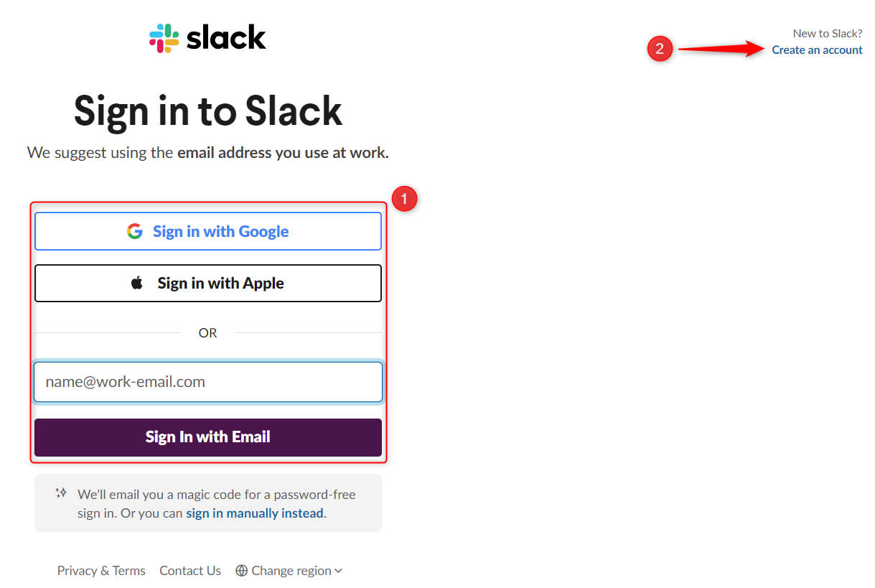Click the Apple logo icon
The width and height of the screenshot is (875, 588).
tap(137, 283)
